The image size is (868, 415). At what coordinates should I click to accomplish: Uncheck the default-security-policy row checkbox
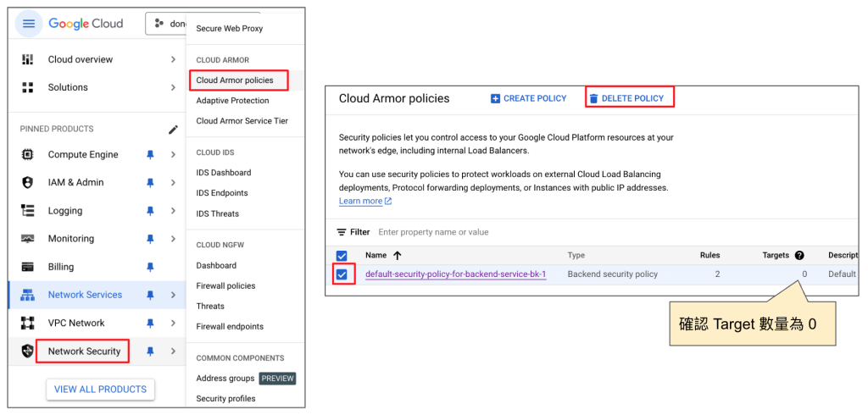click(342, 274)
